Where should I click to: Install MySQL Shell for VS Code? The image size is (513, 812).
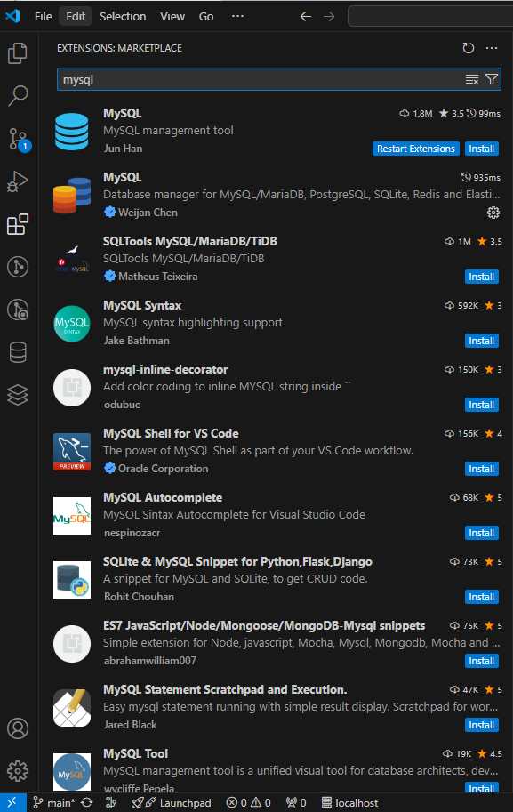(481, 469)
